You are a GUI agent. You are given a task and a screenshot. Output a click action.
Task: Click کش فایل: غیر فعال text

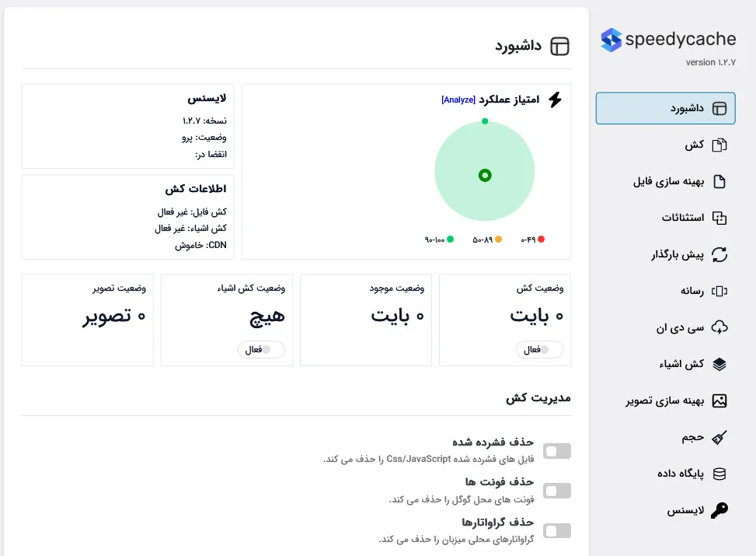192,212
